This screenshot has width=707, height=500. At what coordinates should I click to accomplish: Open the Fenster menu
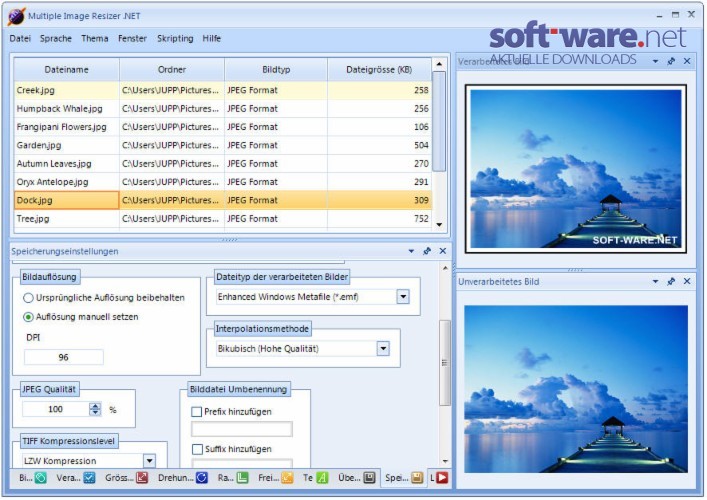pos(133,39)
